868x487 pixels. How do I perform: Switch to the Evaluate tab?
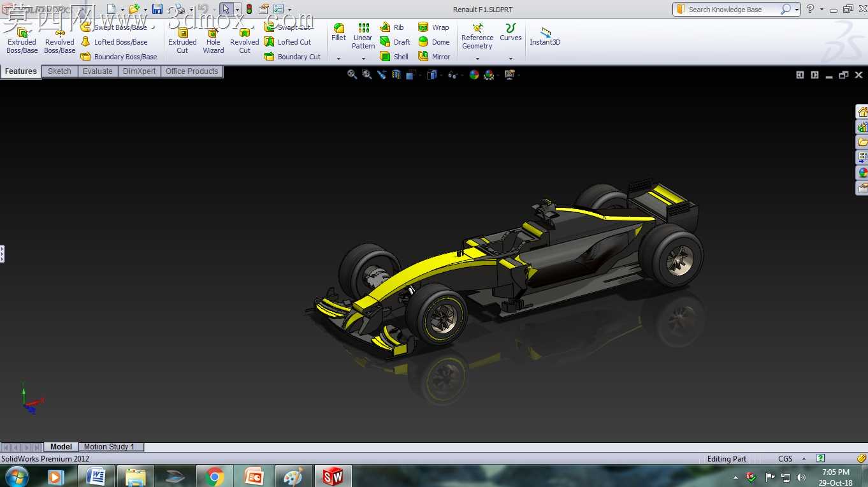pos(98,71)
